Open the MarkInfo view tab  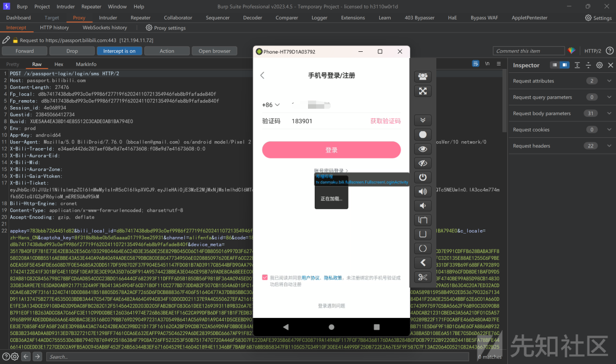[x=86, y=64]
